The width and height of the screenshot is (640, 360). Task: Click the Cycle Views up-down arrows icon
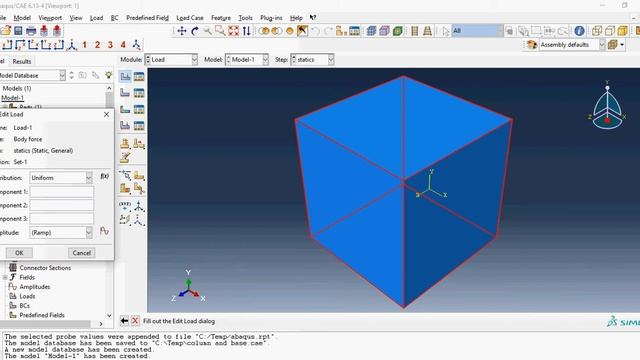click(x=247, y=31)
